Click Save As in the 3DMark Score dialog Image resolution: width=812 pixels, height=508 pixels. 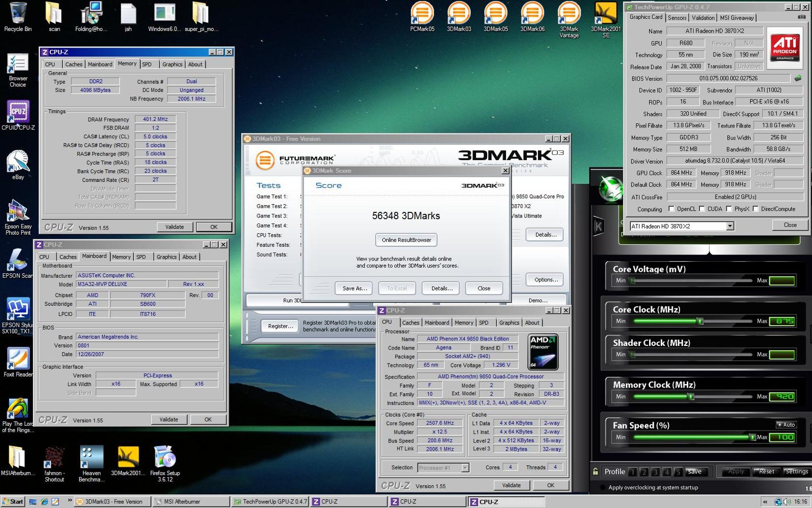tap(354, 288)
